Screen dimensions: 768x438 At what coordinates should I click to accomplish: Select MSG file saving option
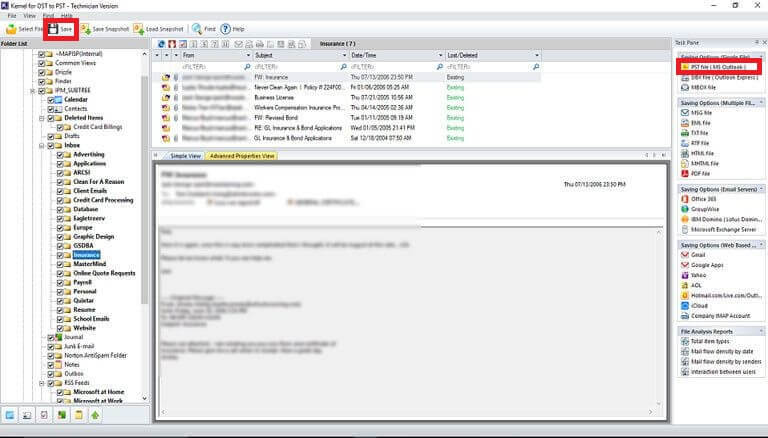pyautogui.click(x=696, y=113)
